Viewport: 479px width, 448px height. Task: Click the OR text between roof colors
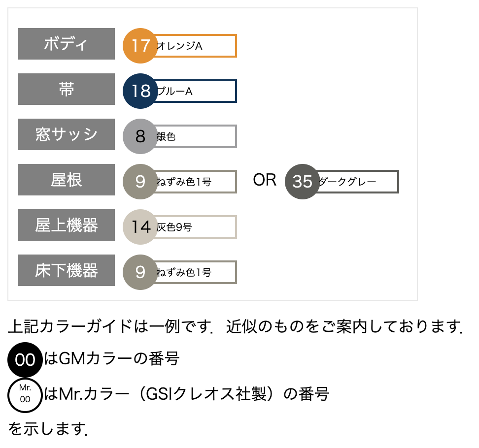click(265, 180)
